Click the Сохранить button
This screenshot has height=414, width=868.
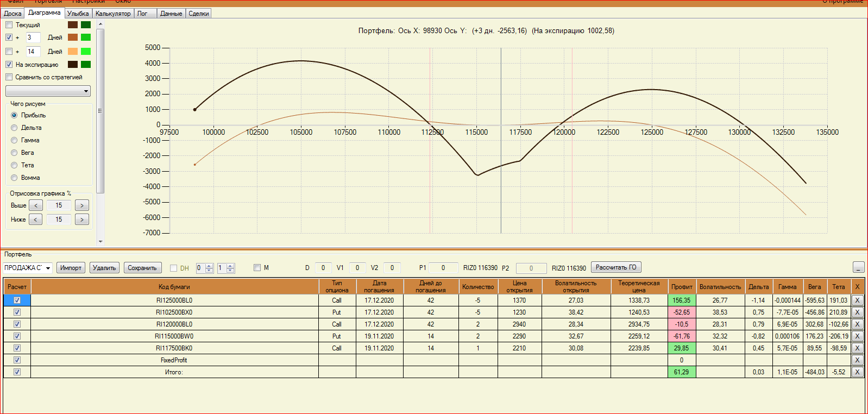142,268
